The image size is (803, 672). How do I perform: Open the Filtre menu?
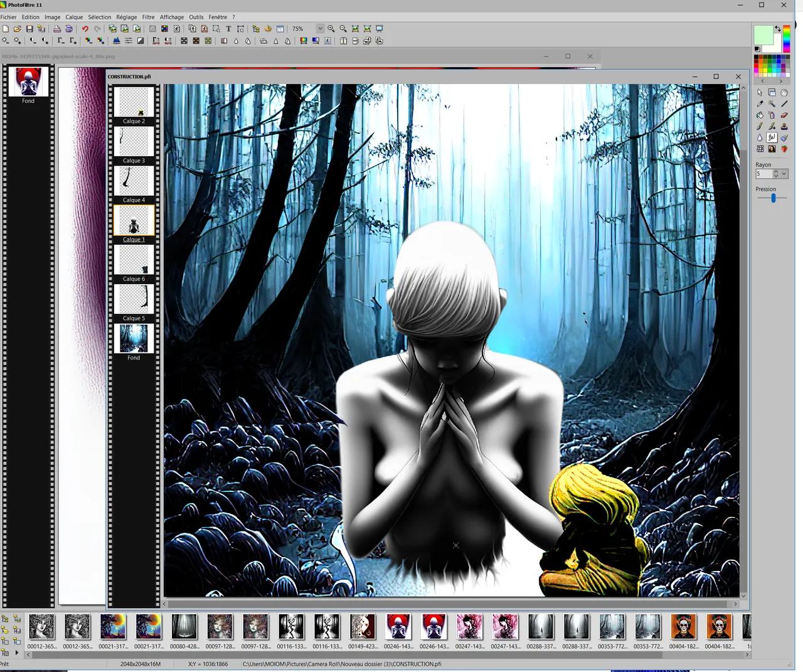click(x=148, y=17)
